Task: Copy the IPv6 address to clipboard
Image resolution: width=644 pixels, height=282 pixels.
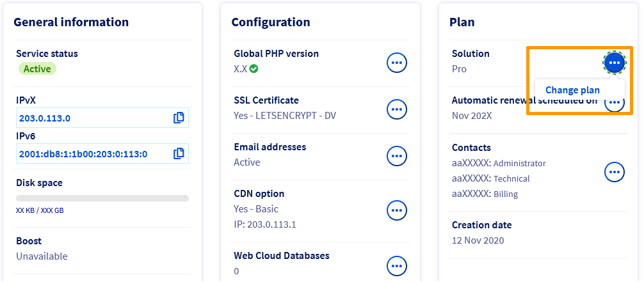Action: (x=179, y=153)
